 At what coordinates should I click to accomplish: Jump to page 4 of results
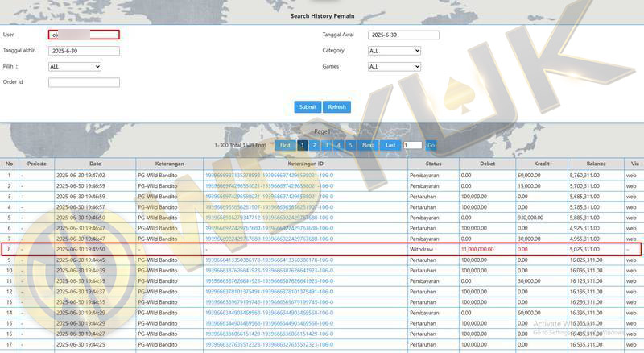pyautogui.click(x=338, y=145)
